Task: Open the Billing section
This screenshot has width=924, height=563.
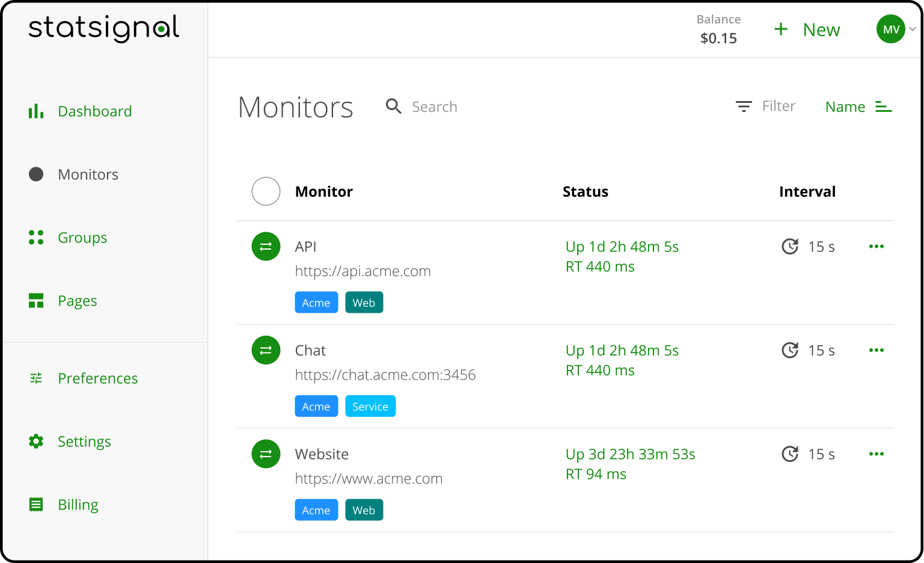Action: click(x=78, y=505)
